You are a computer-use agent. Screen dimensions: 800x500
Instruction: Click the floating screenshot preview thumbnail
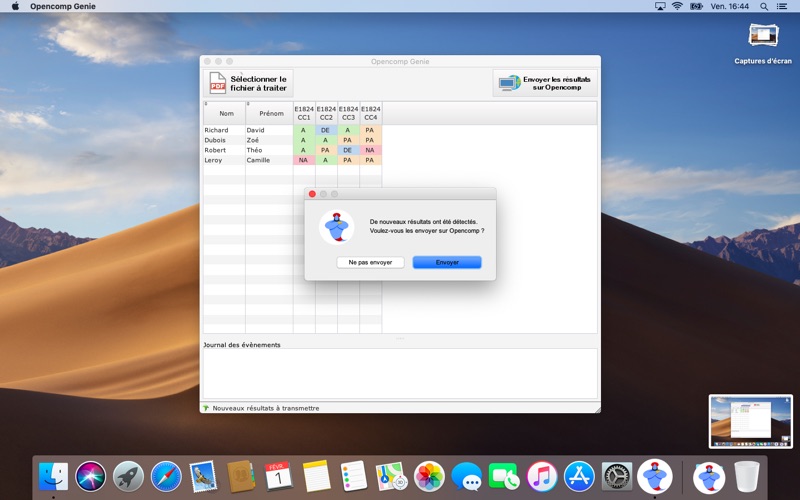pos(751,421)
